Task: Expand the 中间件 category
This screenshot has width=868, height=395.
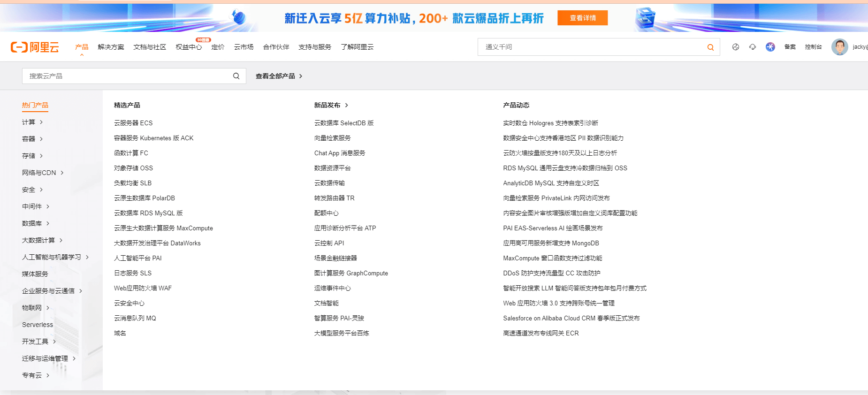Action: pos(36,206)
